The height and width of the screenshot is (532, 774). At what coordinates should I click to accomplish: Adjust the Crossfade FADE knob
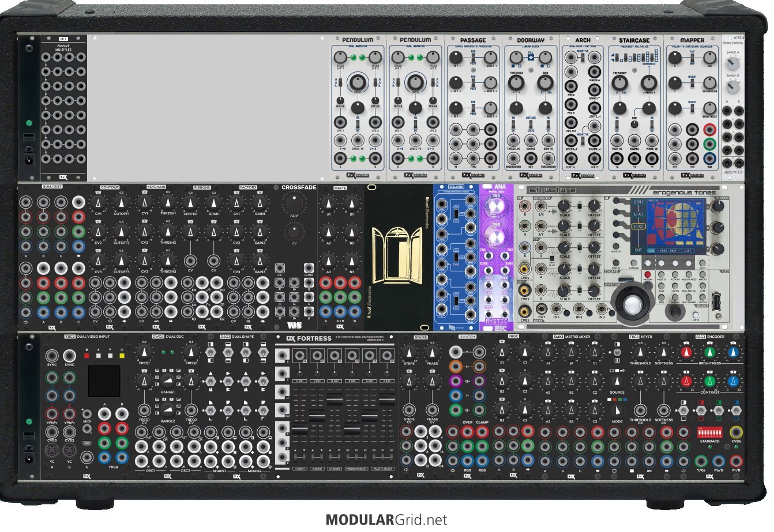pos(295,202)
